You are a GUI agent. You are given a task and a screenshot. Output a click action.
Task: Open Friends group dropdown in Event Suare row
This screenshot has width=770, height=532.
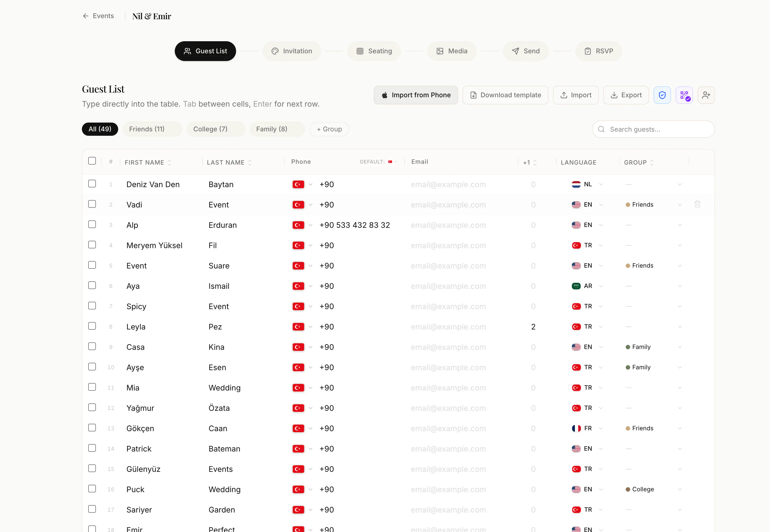680,266
